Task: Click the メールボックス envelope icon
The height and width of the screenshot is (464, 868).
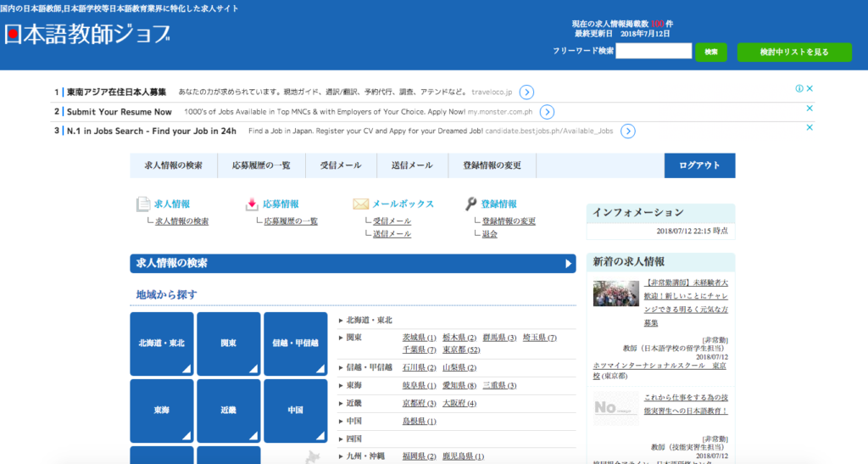Action: [360, 204]
